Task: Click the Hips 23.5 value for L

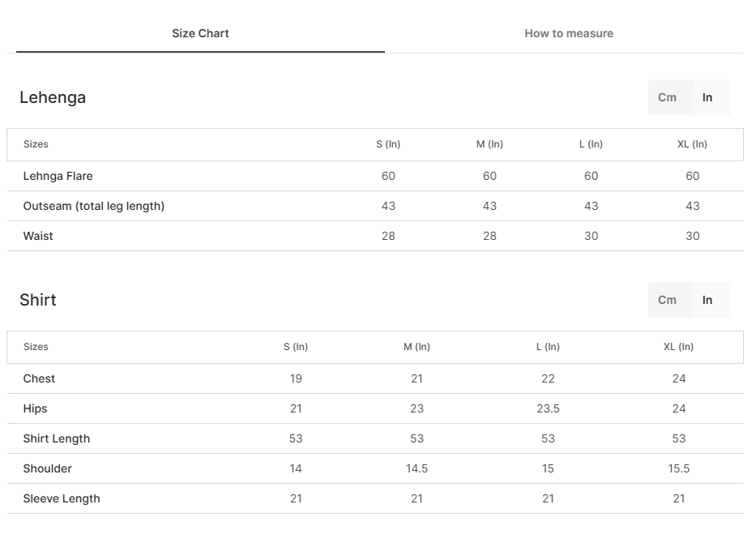Action: tap(548, 408)
